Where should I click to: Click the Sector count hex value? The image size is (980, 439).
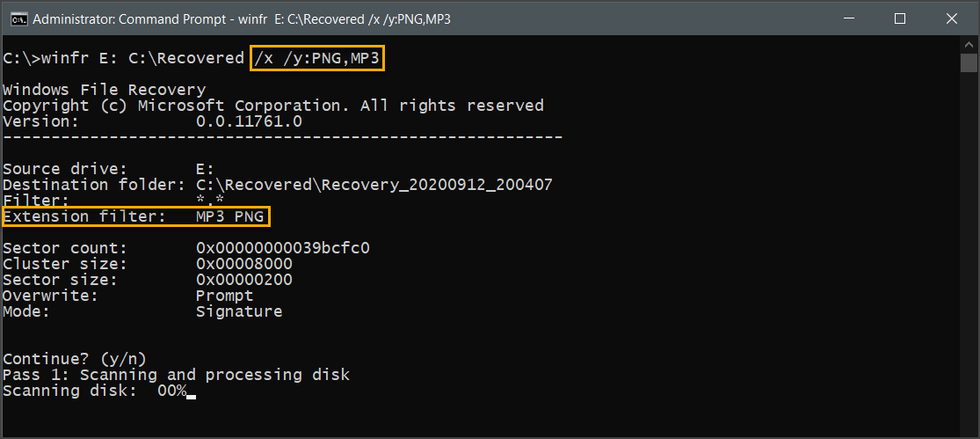283,248
